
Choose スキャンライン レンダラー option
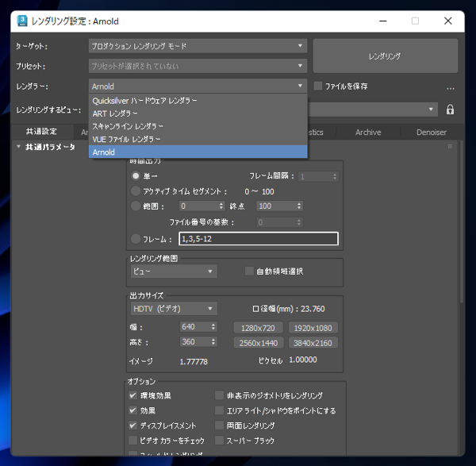[198, 126]
